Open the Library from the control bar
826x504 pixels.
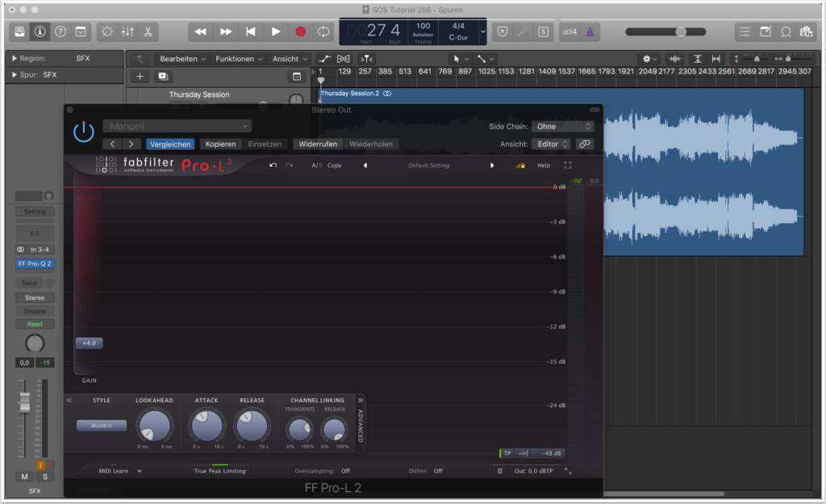click(19, 31)
